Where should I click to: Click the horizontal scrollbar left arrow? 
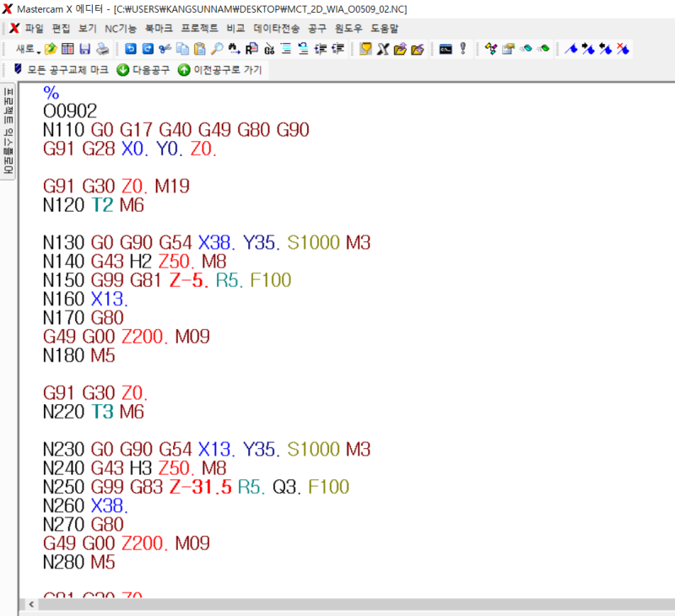coord(33,605)
